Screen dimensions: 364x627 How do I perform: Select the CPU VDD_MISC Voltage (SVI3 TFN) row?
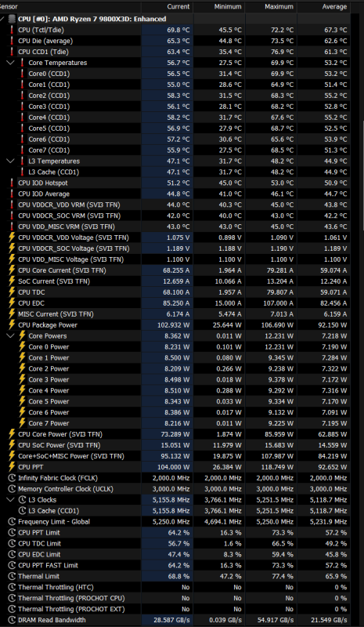point(175,259)
